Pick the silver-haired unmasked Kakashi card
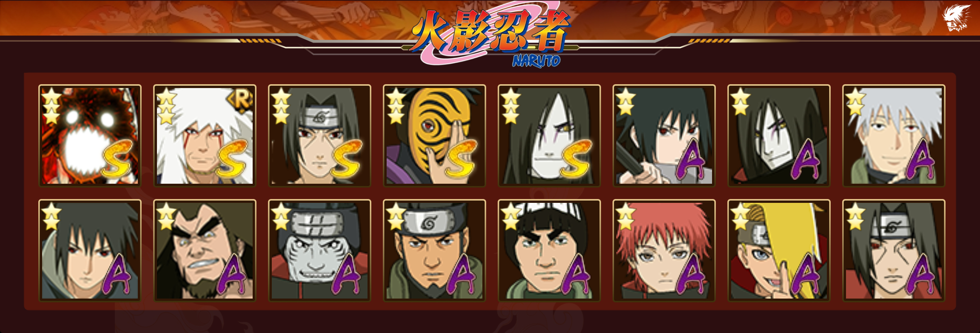Viewport: 980px width, 333px height. coord(894,135)
